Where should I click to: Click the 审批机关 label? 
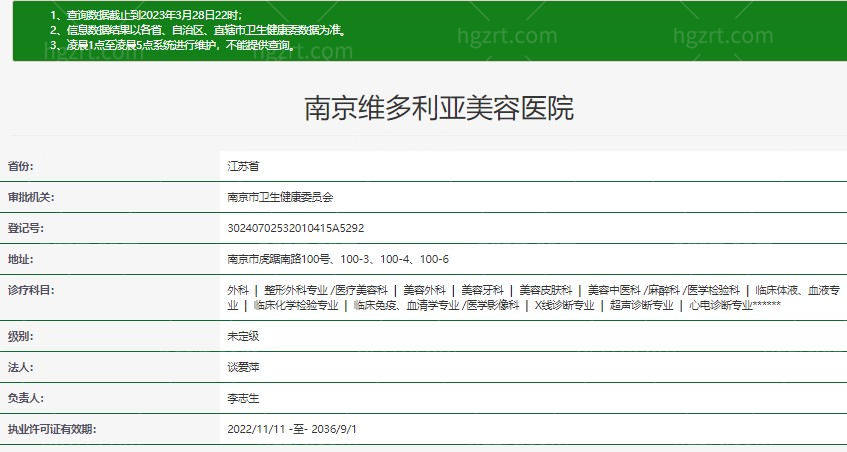31,197
